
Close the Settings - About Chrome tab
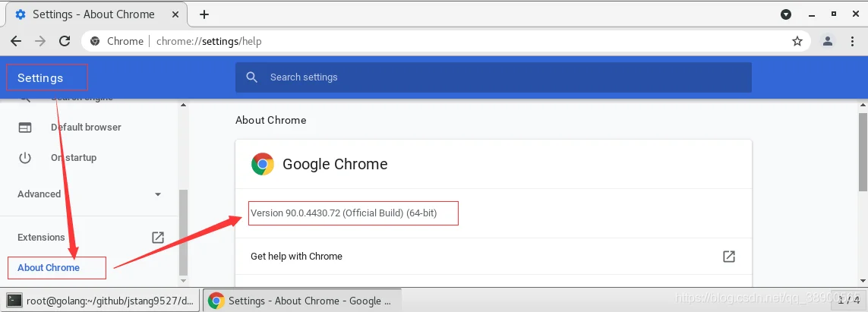[175, 14]
